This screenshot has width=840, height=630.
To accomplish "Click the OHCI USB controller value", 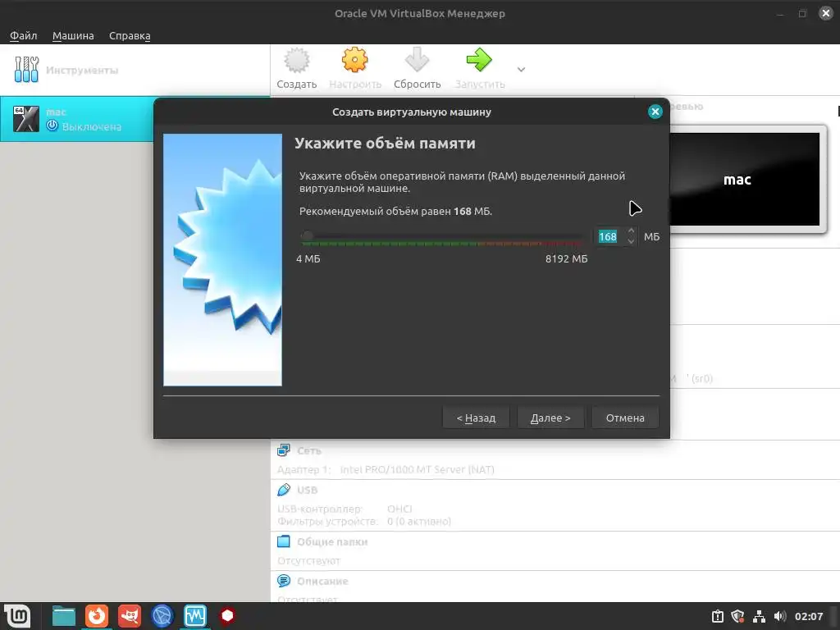I will (399, 509).
